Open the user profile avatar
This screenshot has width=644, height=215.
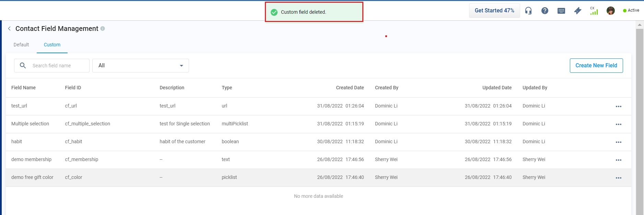pos(610,11)
